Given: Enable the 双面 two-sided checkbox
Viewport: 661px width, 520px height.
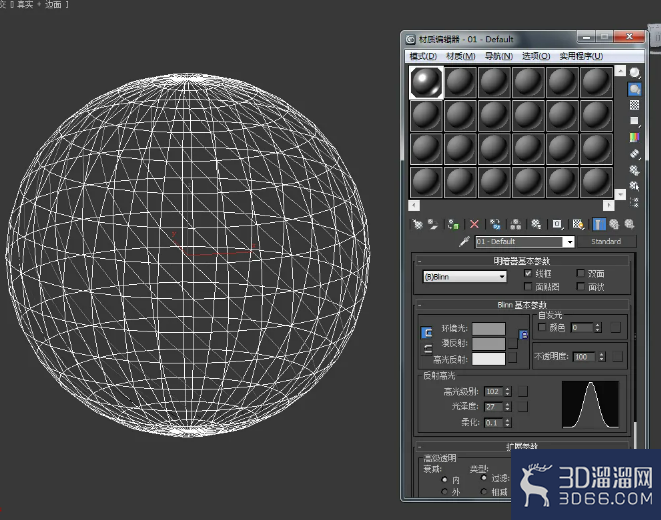Looking at the screenshot, I should click(580, 273).
